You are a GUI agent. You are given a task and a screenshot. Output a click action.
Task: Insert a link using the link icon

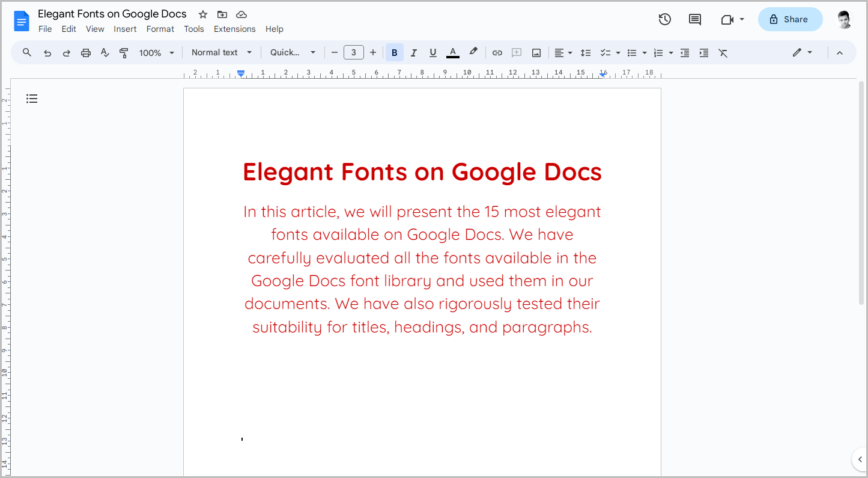pos(497,52)
